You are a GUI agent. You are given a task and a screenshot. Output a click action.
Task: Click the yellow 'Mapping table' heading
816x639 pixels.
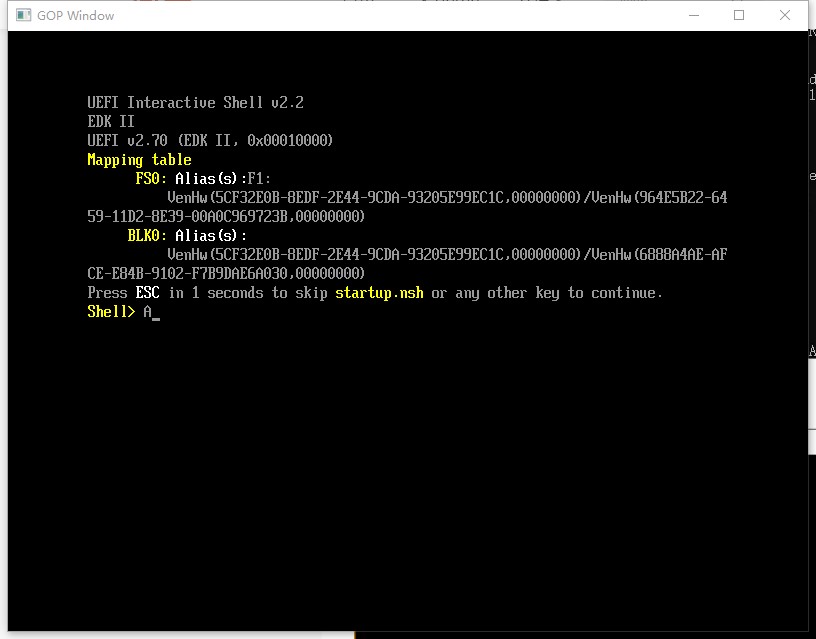(x=139, y=160)
